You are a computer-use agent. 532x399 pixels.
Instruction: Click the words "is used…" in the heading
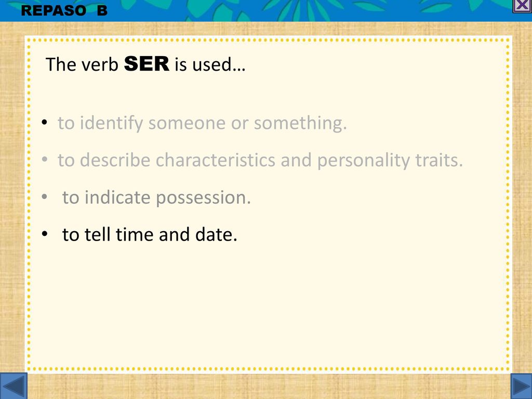210,64
